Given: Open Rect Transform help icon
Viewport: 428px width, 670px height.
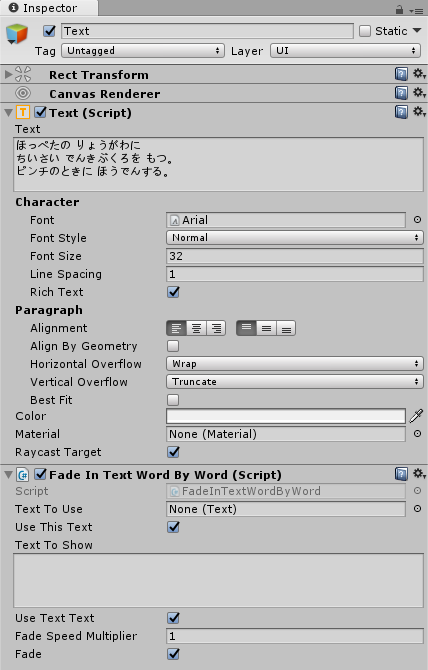Looking at the screenshot, I should [401, 74].
